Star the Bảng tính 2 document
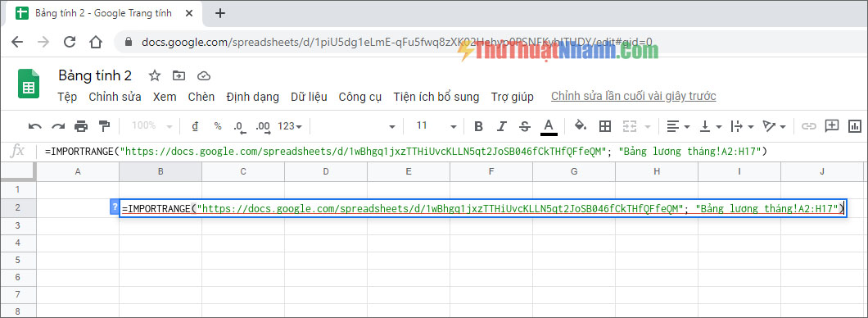This screenshot has width=868, height=318. coord(155,76)
